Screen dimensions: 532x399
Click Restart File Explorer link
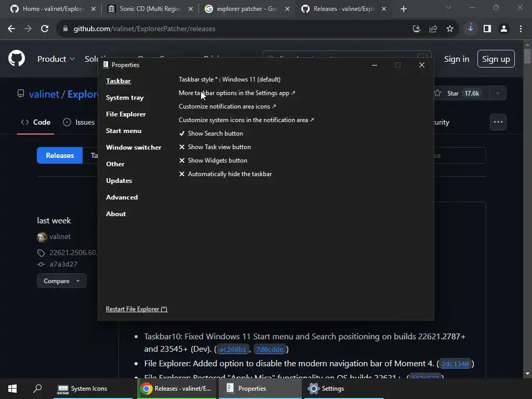click(x=137, y=309)
